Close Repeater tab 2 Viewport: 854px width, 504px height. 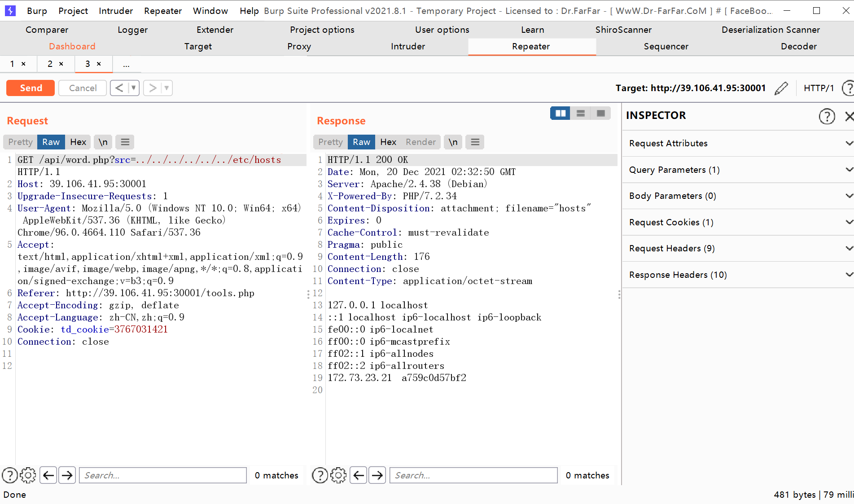tap(61, 64)
